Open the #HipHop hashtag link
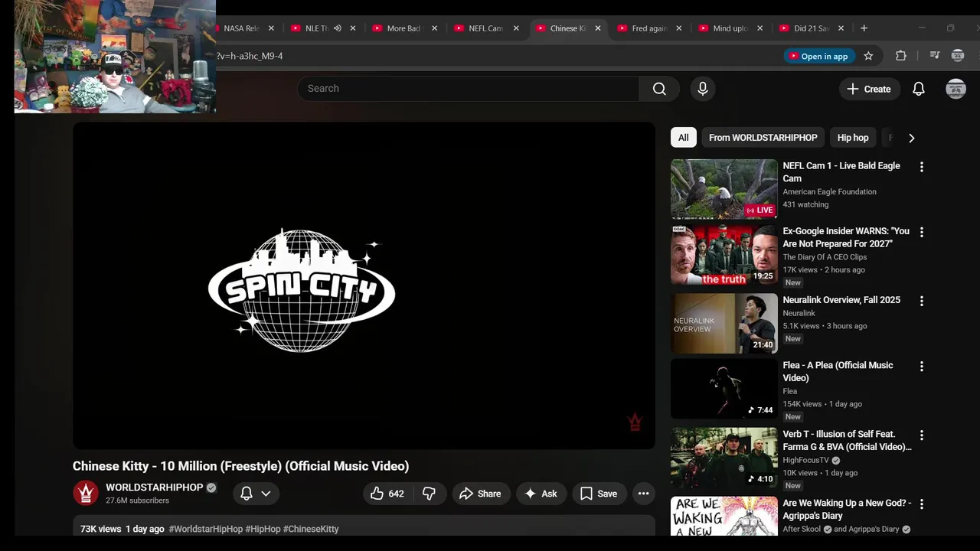This screenshot has width=980, height=551. point(263,529)
